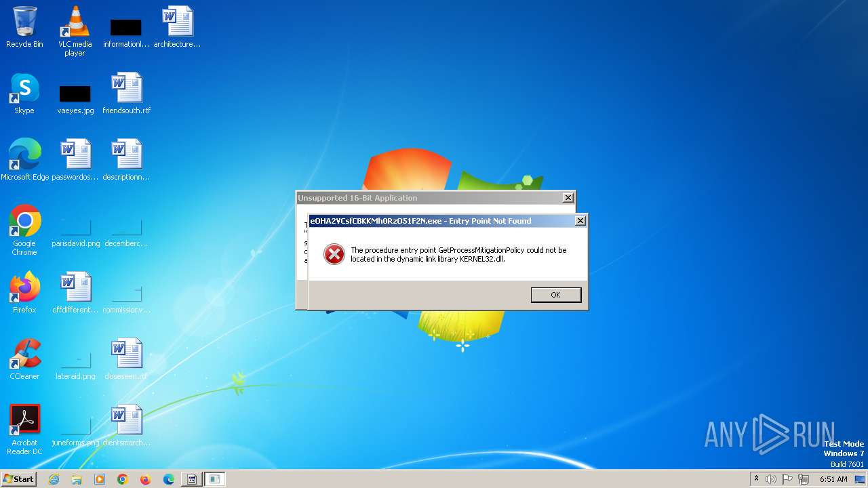Select the Acrobat Reader DC shortcut

click(x=24, y=430)
